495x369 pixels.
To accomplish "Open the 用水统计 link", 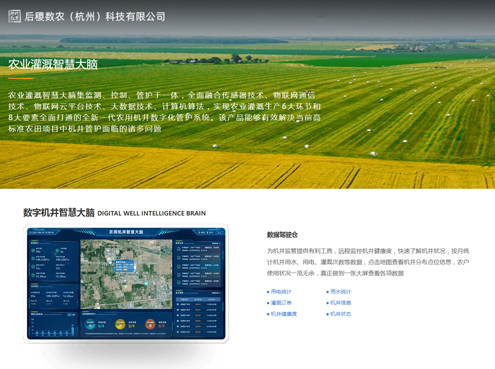I will tap(340, 292).
